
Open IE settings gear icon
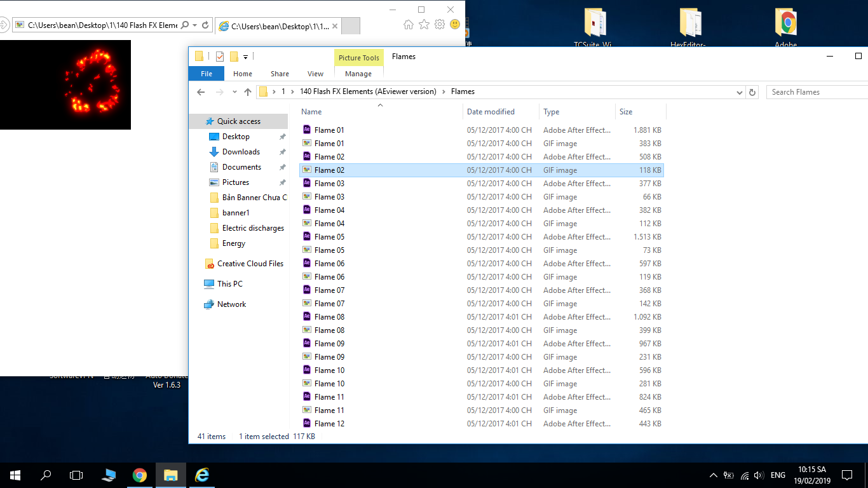point(440,25)
